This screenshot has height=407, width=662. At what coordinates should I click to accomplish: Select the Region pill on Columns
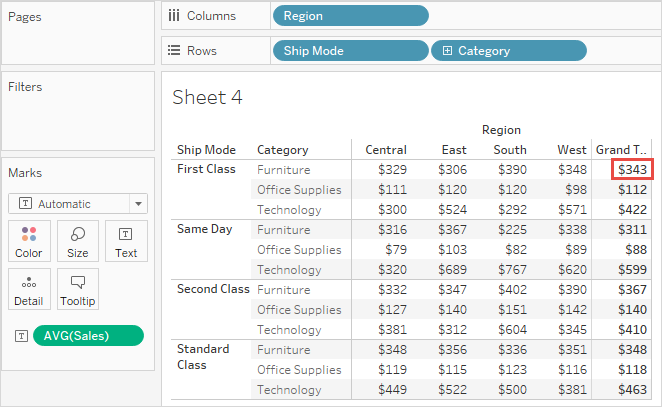coord(349,16)
